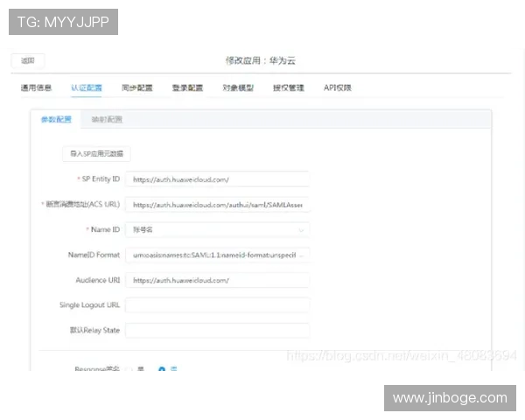The width and height of the screenshot is (525, 420).
Task: Go to the 登录配置 tab
Action: pyautogui.click(x=187, y=87)
